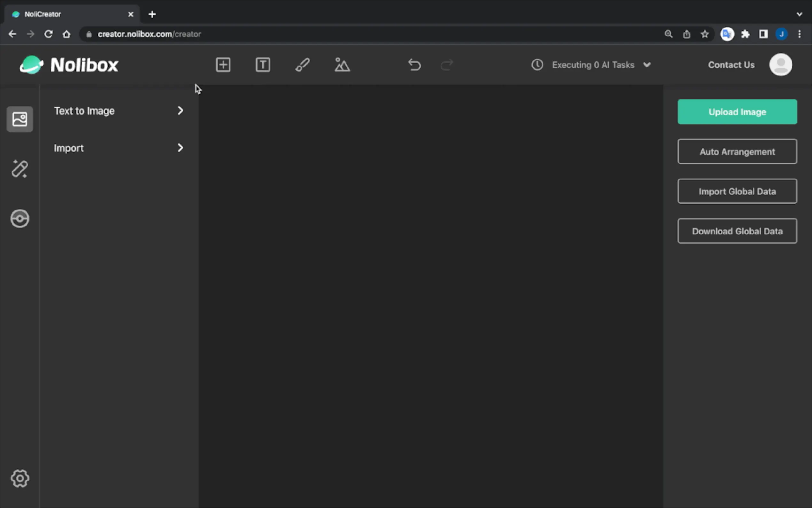Viewport: 812px width, 508px height.
Task: Open the magic wand sidebar tool
Action: pyautogui.click(x=20, y=169)
